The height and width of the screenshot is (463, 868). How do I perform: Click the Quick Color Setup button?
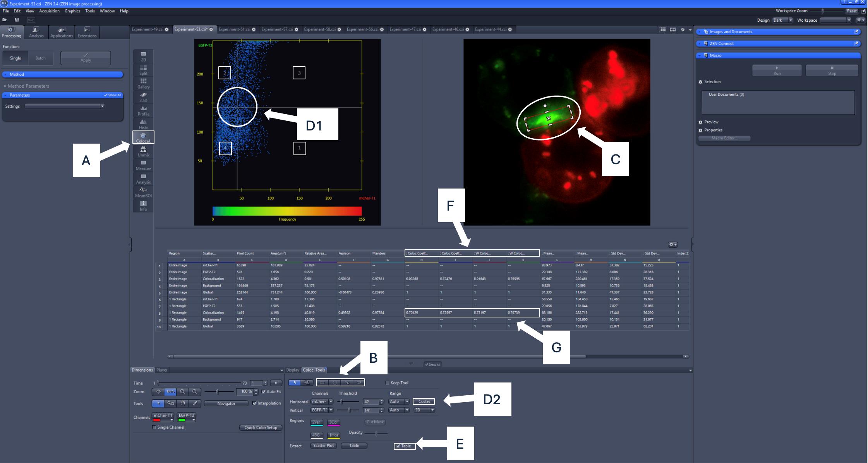(261, 427)
